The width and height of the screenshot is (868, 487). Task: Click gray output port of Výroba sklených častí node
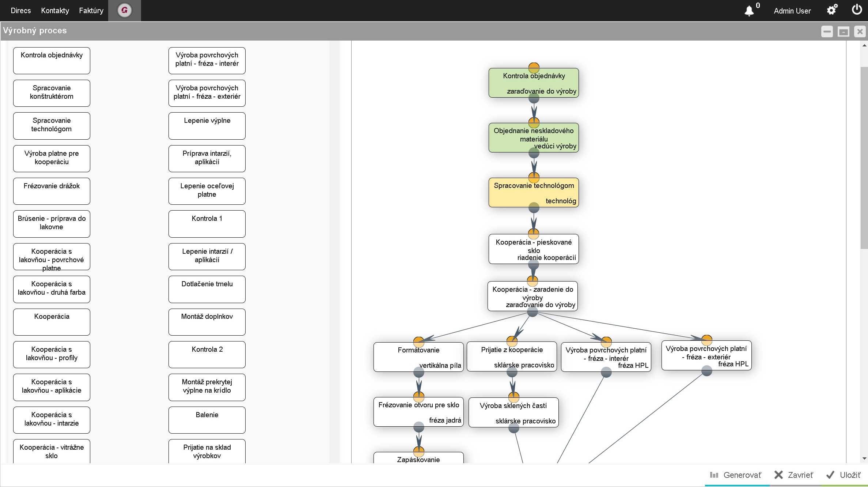tap(514, 428)
